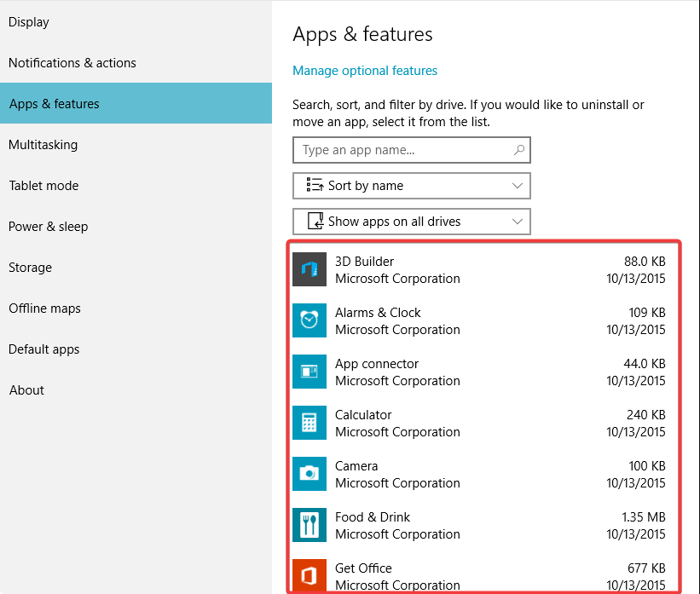Select the Camera app name
The width and height of the screenshot is (700, 594).
point(356,466)
